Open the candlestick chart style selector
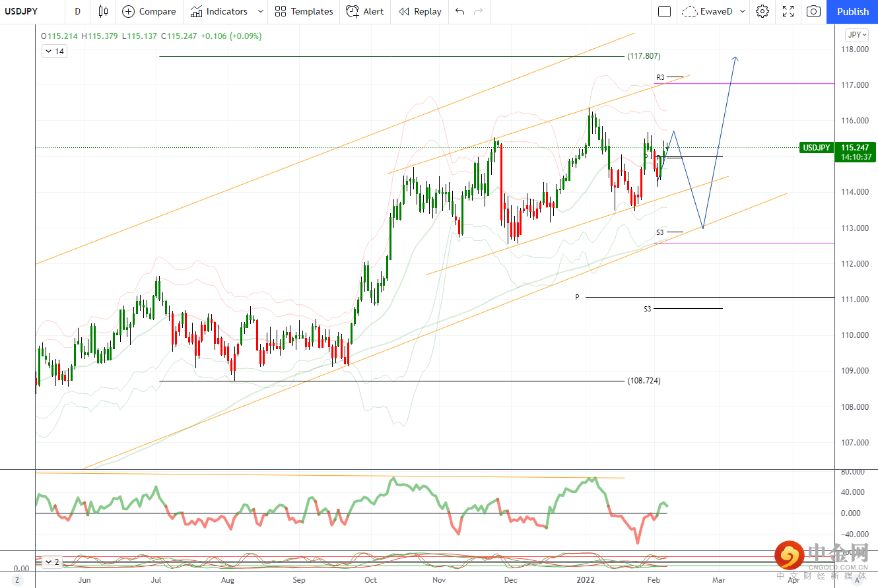Screen dimensions: 878x588 [102, 11]
